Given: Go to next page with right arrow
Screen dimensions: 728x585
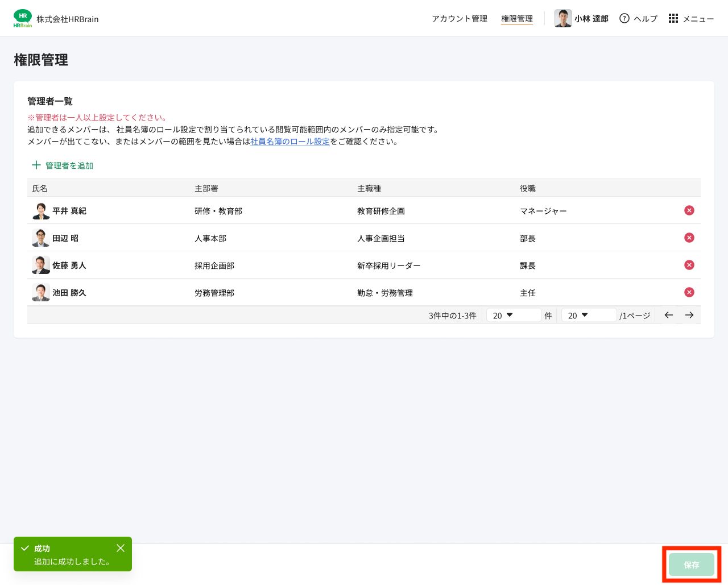Looking at the screenshot, I should coord(689,314).
